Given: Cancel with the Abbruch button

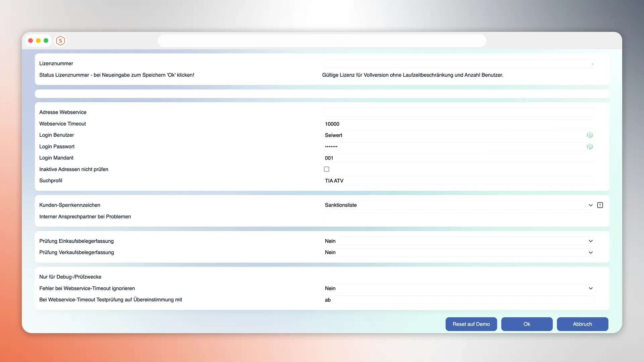Looking at the screenshot, I should [582, 324].
